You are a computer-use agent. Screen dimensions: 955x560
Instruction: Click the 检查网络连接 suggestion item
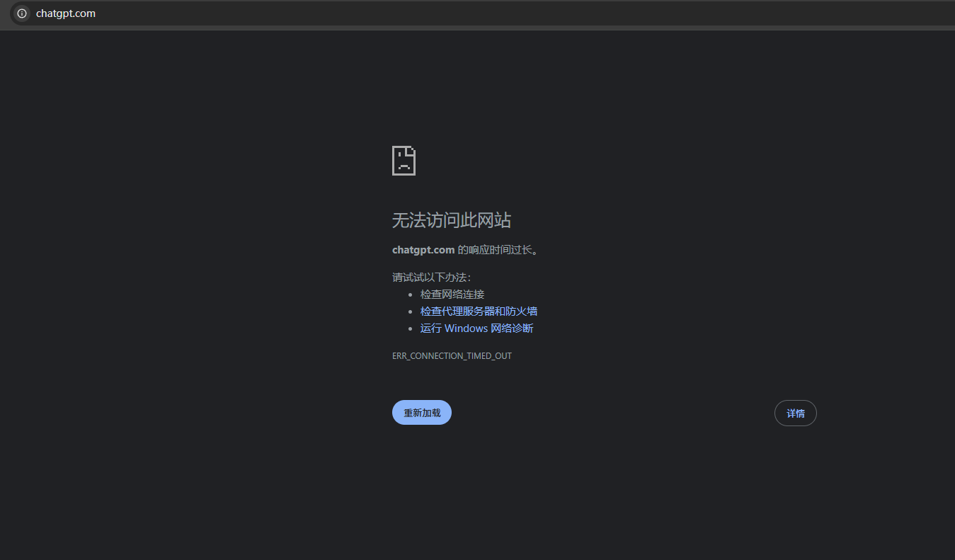(452, 294)
